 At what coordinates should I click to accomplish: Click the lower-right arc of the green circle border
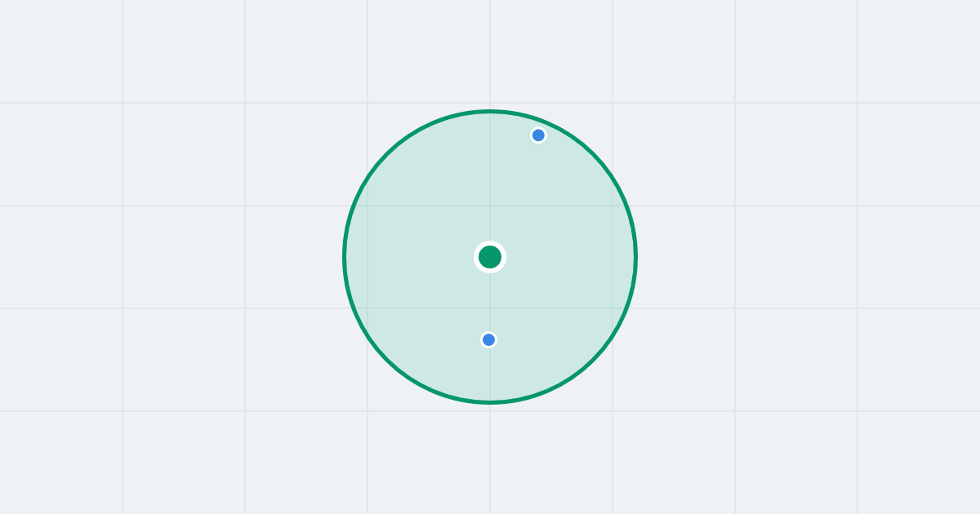point(593,360)
